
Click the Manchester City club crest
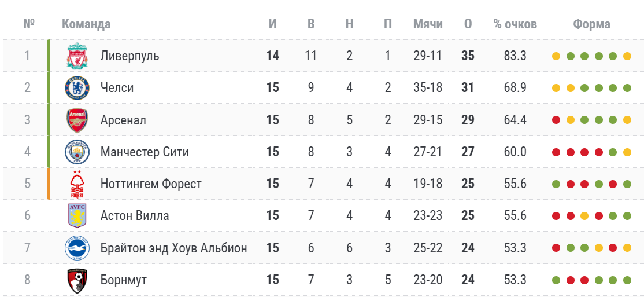pos(77,152)
